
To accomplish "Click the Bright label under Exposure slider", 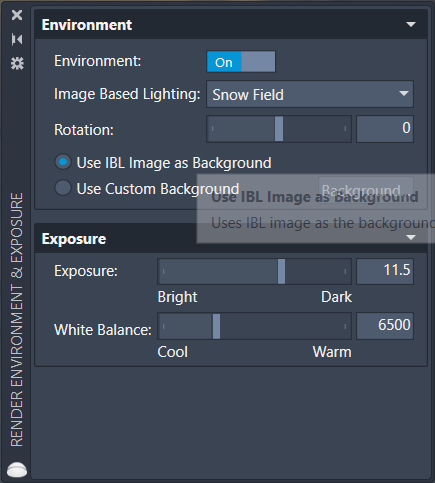I will (177, 297).
